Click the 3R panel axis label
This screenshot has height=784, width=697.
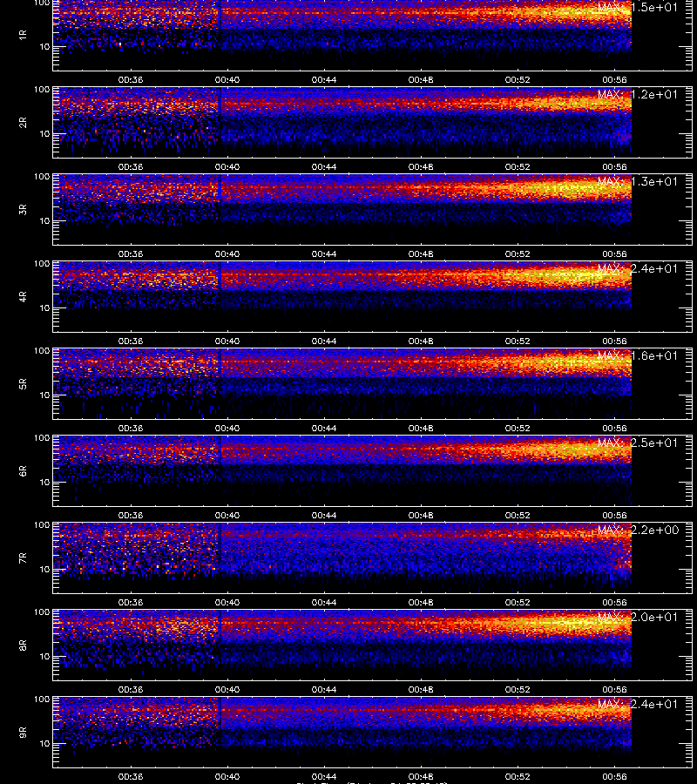tap(23, 209)
